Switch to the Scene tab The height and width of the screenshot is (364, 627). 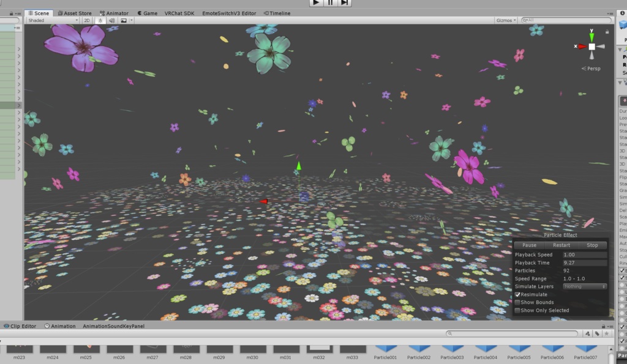pos(39,13)
